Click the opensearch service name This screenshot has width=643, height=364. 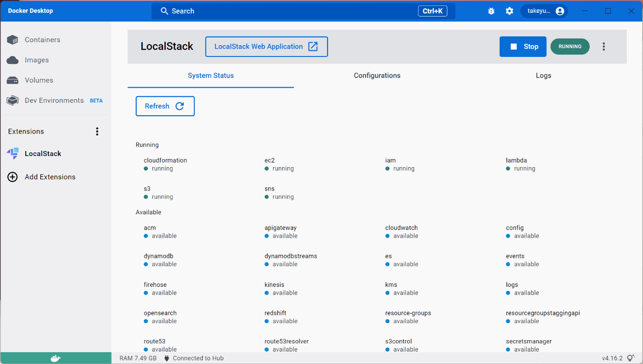point(160,314)
